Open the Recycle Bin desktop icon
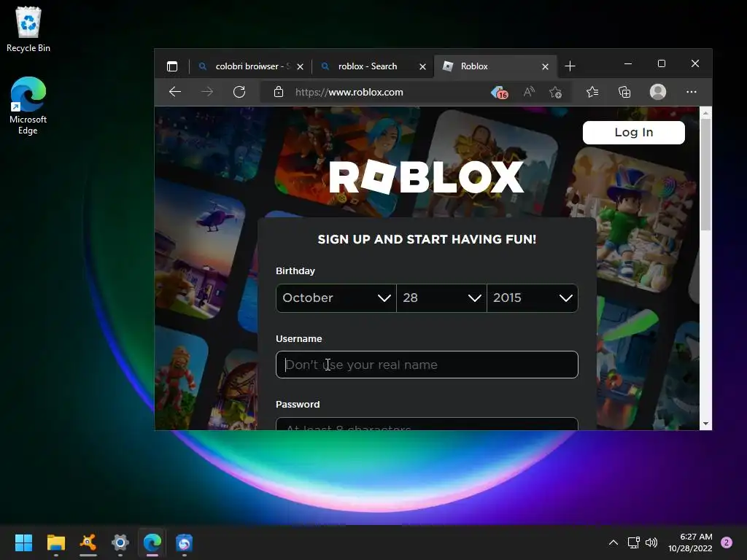747x560 pixels. pyautogui.click(x=28, y=29)
